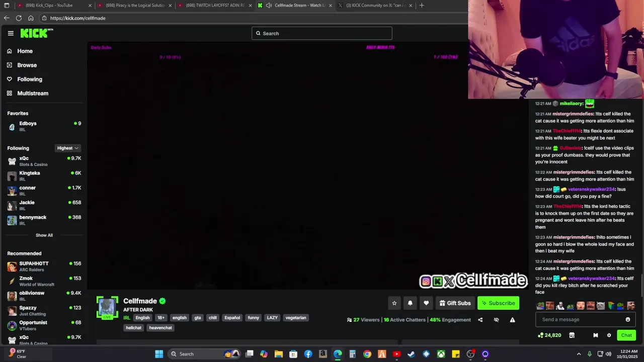Open chat moderator icon
The image size is (644, 362).
596,335
